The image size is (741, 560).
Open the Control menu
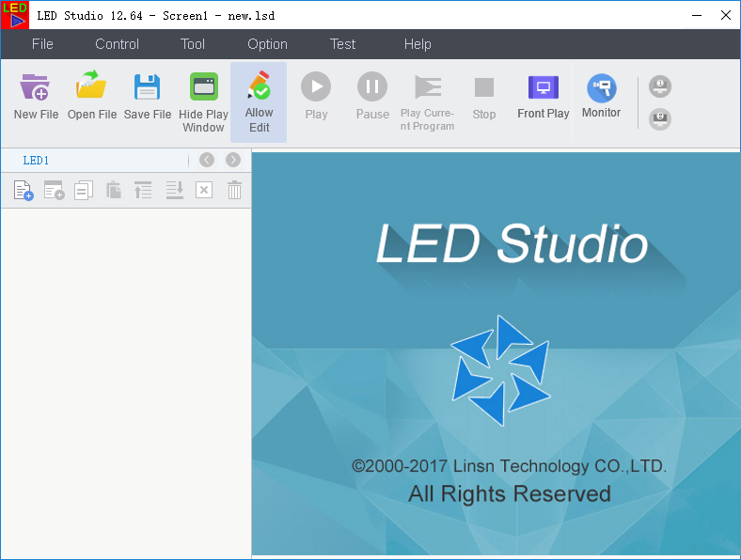coord(117,44)
